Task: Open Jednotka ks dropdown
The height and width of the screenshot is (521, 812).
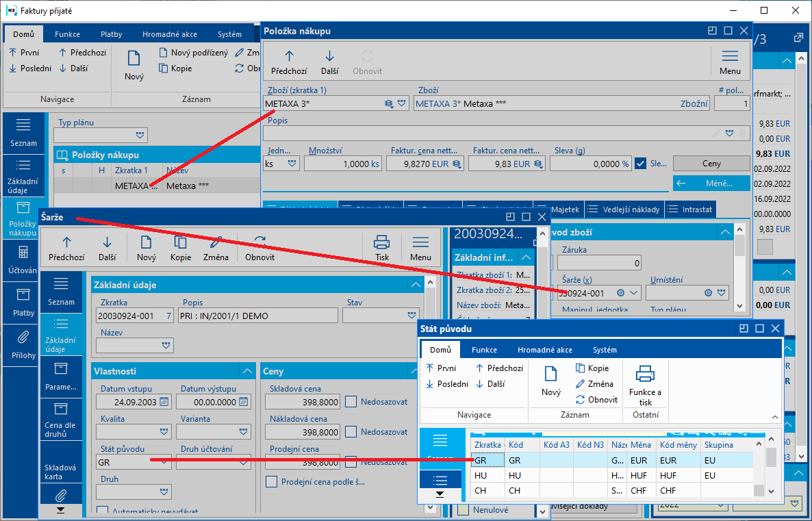Action: 292,164
